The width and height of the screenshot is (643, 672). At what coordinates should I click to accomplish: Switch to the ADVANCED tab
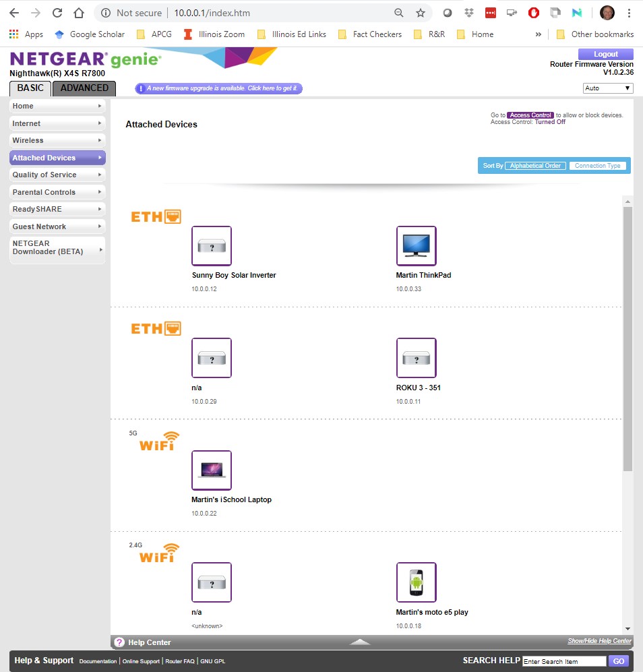(84, 88)
